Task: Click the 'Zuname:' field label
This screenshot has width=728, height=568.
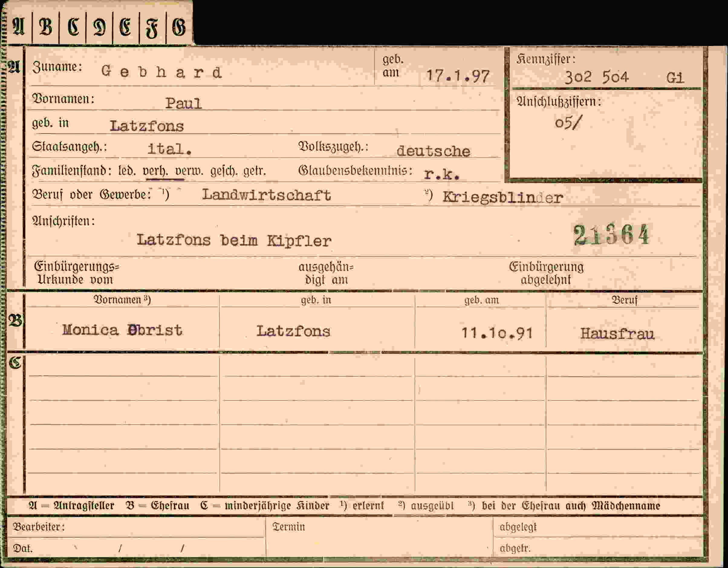Action: point(57,67)
